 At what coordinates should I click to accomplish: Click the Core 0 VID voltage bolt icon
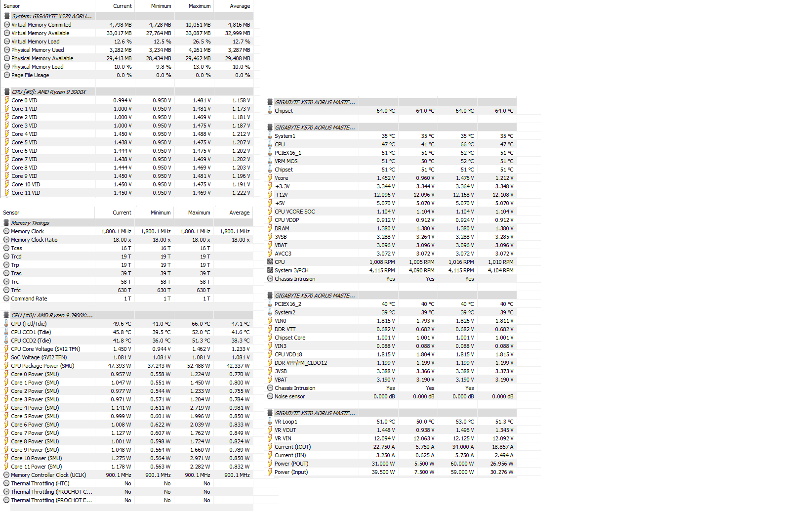pyautogui.click(x=7, y=100)
